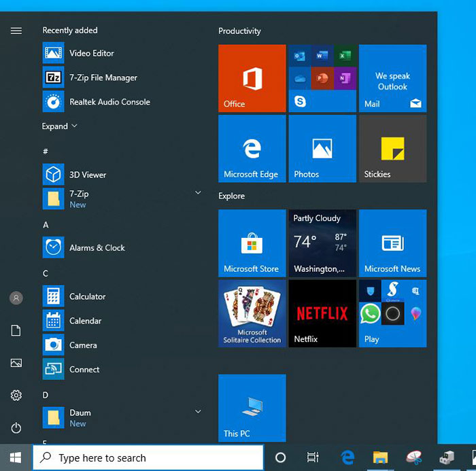The image size is (476, 471).
Task: Open the Calendar app
Action: (122, 321)
